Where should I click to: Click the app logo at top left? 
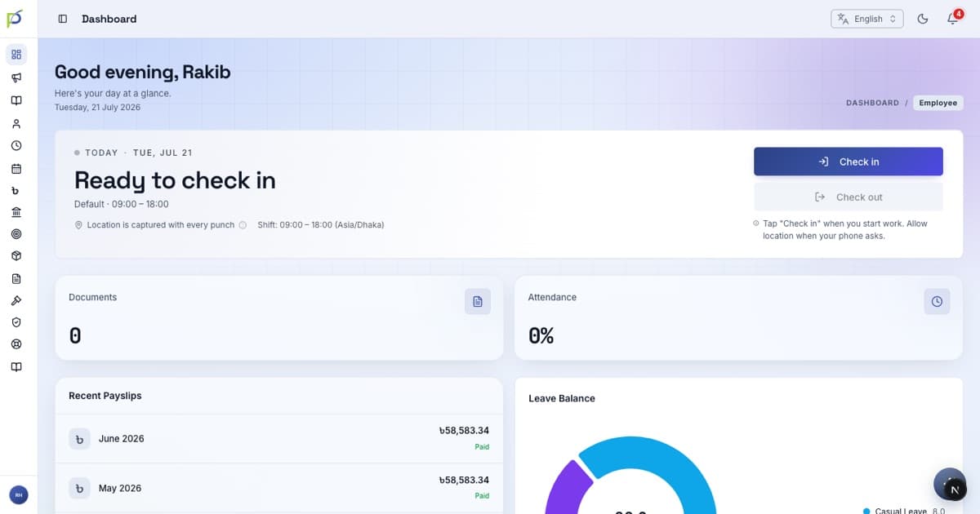pyautogui.click(x=16, y=19)
